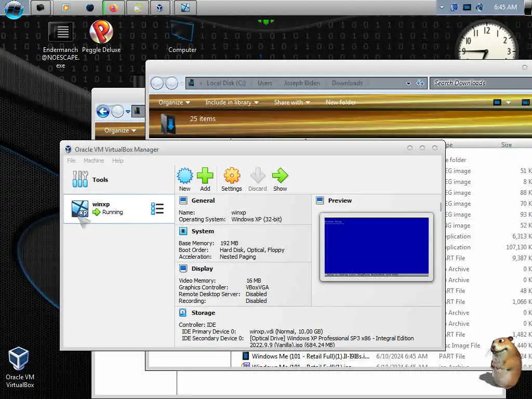
Task: Click Users in the address path
Action: coord(264,83)
